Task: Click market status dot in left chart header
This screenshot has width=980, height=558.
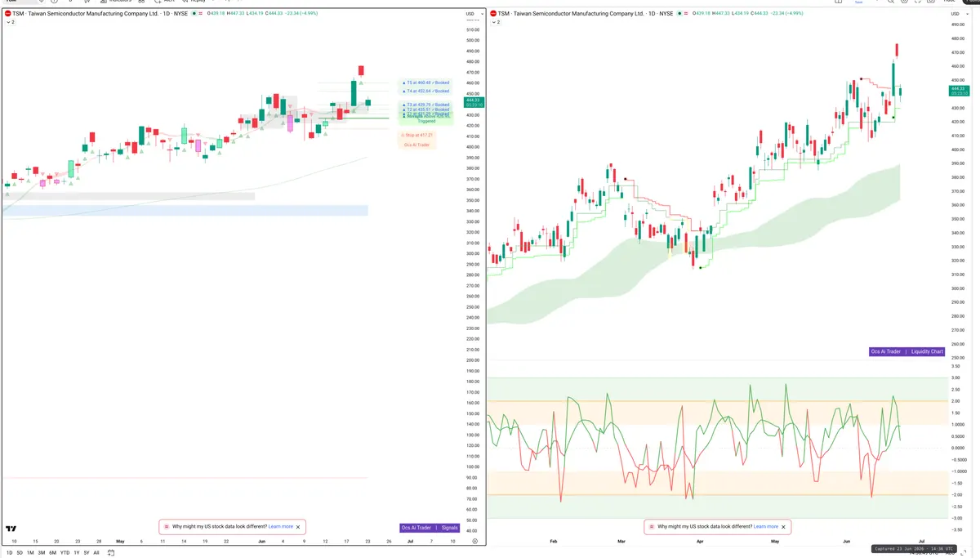Action: [194, 14]
